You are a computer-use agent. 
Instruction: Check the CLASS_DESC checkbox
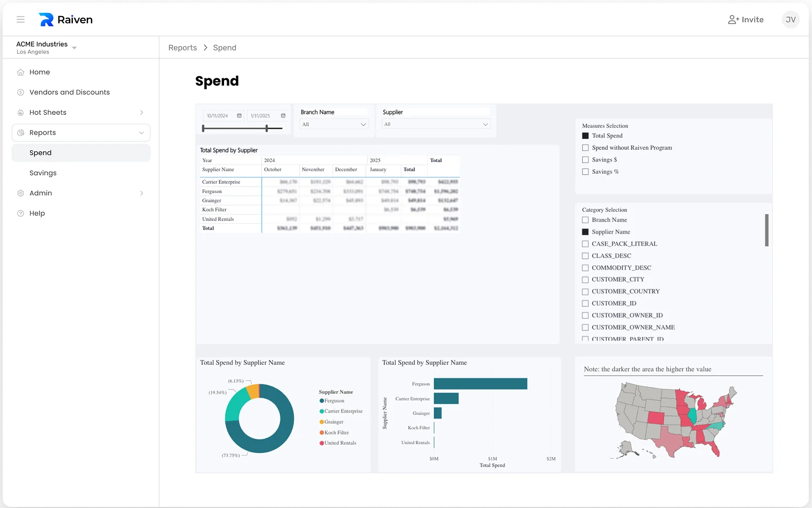[585, 256]
